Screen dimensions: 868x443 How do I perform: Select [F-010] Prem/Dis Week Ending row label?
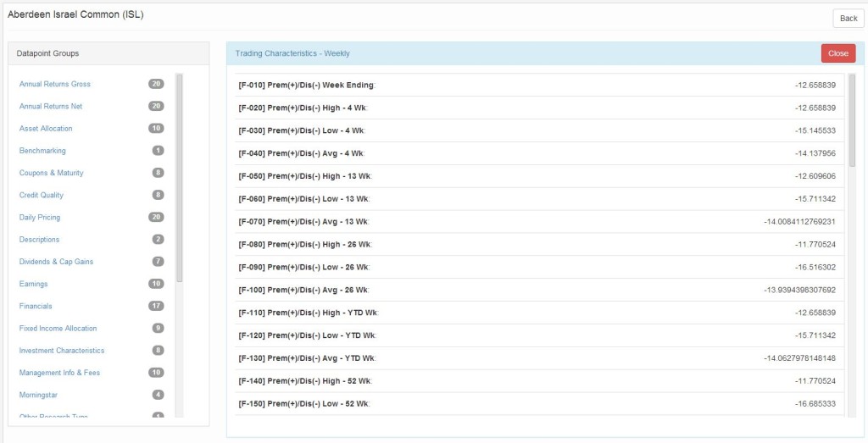[x=307, y=86]
